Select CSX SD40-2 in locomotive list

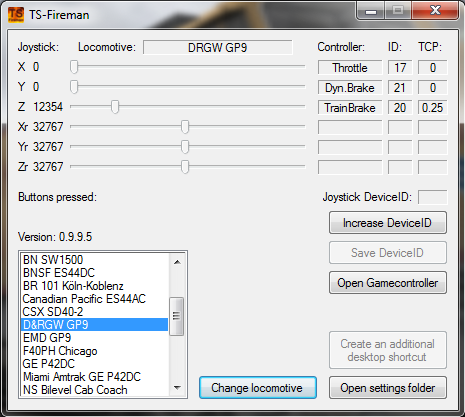95,312
